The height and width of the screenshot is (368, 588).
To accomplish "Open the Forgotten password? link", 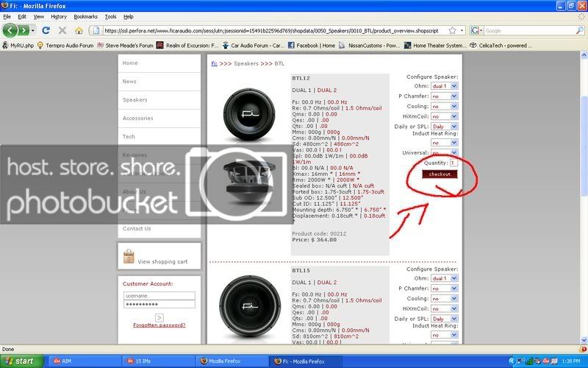I will [x=159, y=325].
